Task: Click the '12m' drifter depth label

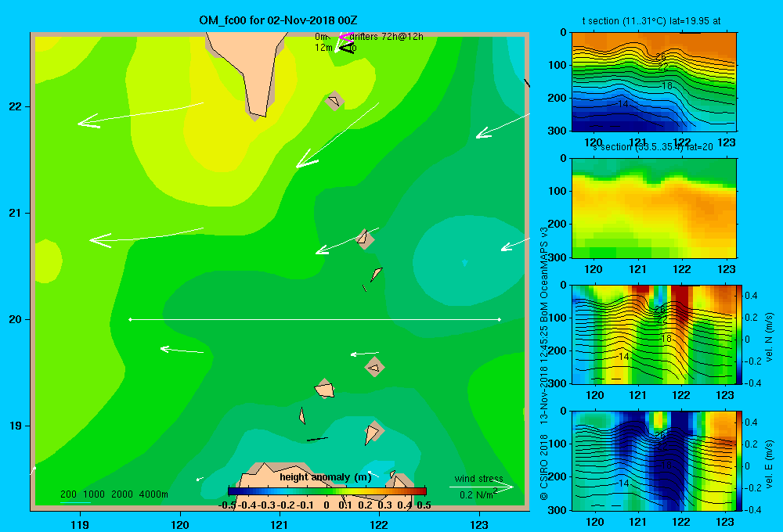Action: (x=323, y=48)
